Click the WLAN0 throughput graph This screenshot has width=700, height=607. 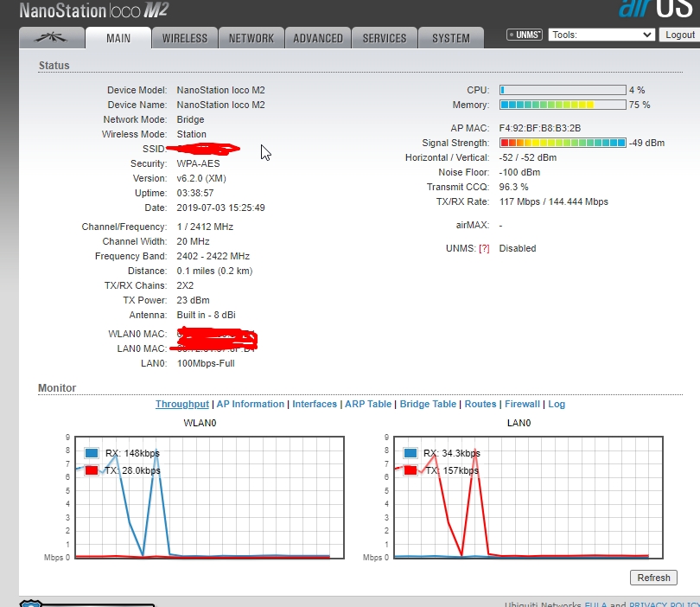click(x=209, y=497)
